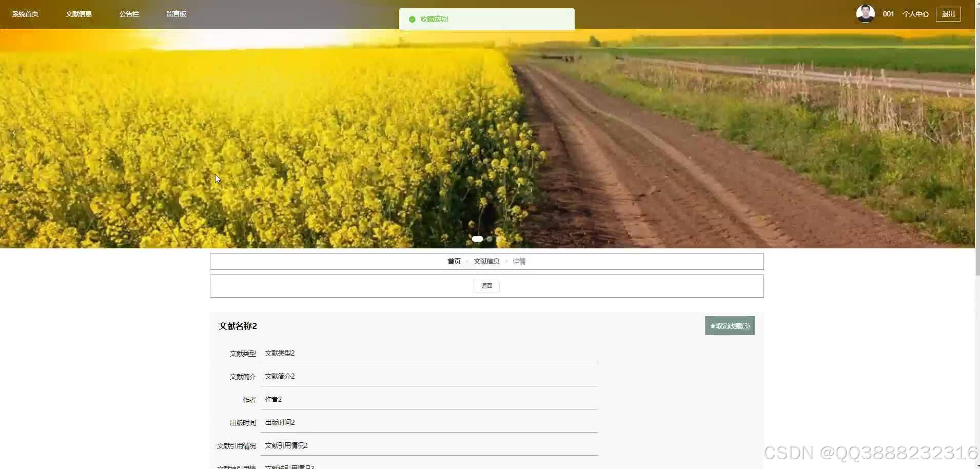Select the second carousel indicator dot
This screenshot has width=980, height=469.
(x=489, y=239)
